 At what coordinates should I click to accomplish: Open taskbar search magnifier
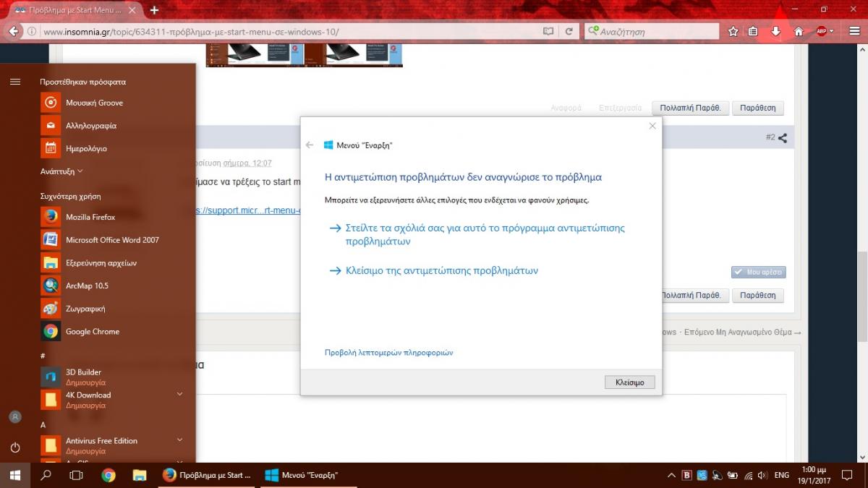point(46,475)
